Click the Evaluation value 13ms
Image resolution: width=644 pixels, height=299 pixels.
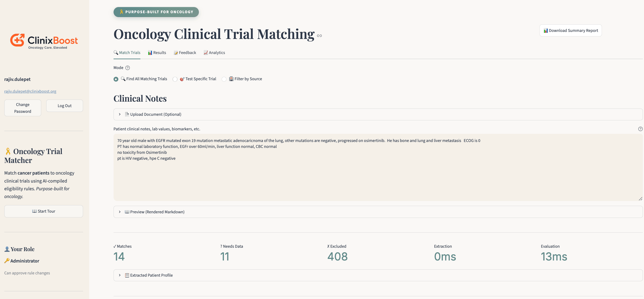tap(554, 256)
